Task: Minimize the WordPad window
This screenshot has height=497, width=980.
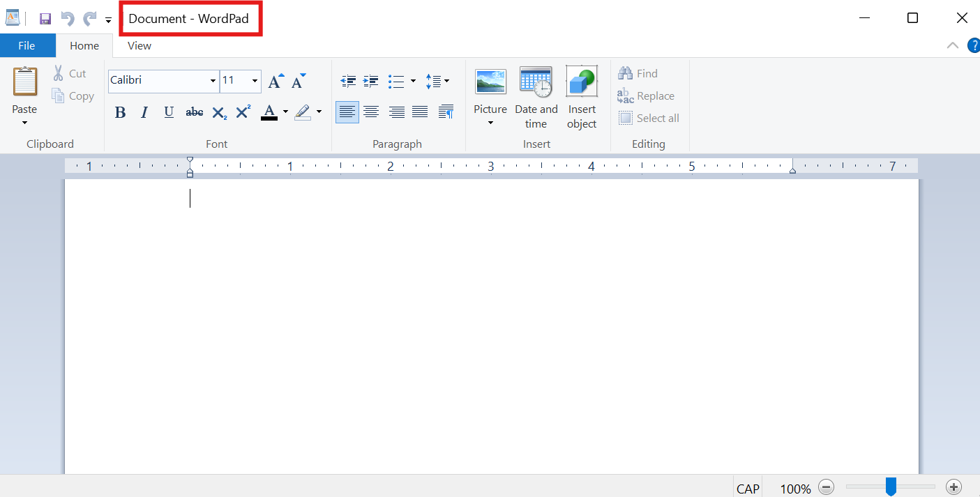Action: tap(865, 18)
